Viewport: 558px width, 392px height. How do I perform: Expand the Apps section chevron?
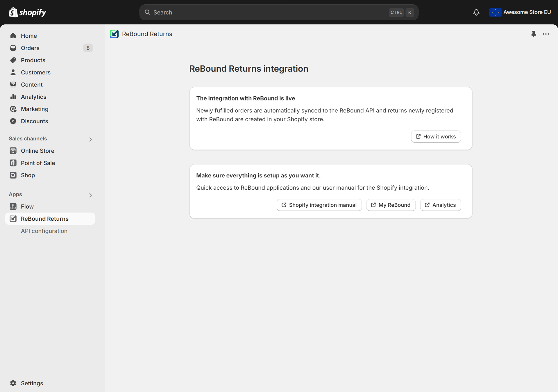90,195
